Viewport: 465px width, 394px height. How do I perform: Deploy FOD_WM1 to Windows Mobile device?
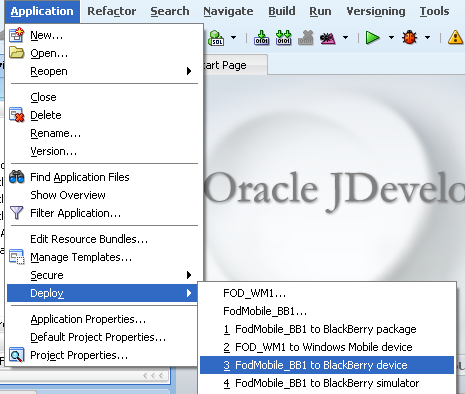tap(327, 347)
